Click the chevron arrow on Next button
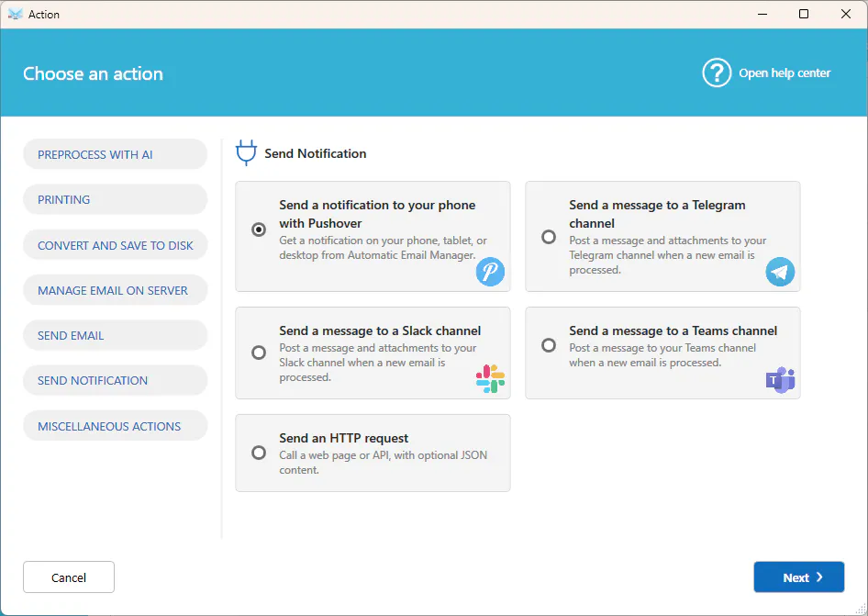The image size is (868, 616). (819, 577)
